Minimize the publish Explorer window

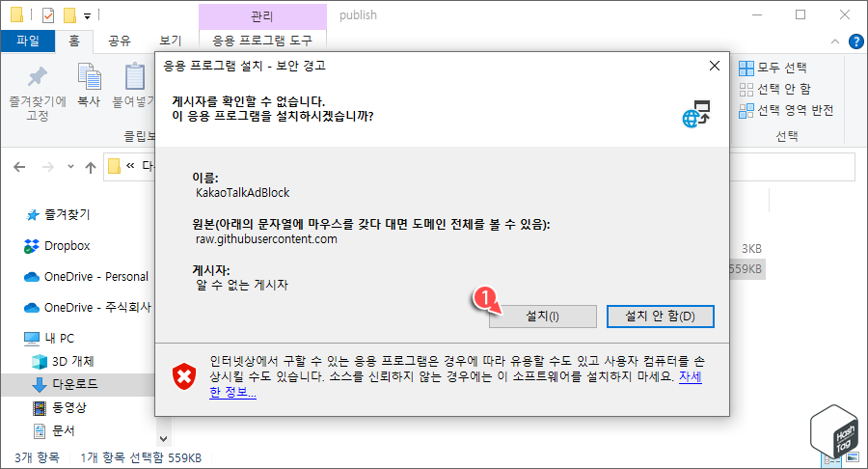[757, 14]
